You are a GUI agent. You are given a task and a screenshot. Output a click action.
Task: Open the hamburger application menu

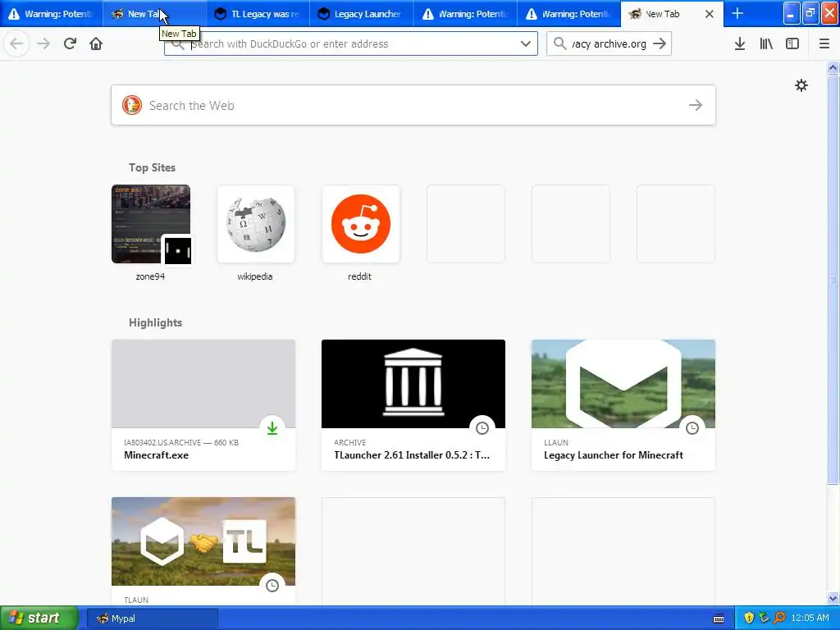(824, 44)
